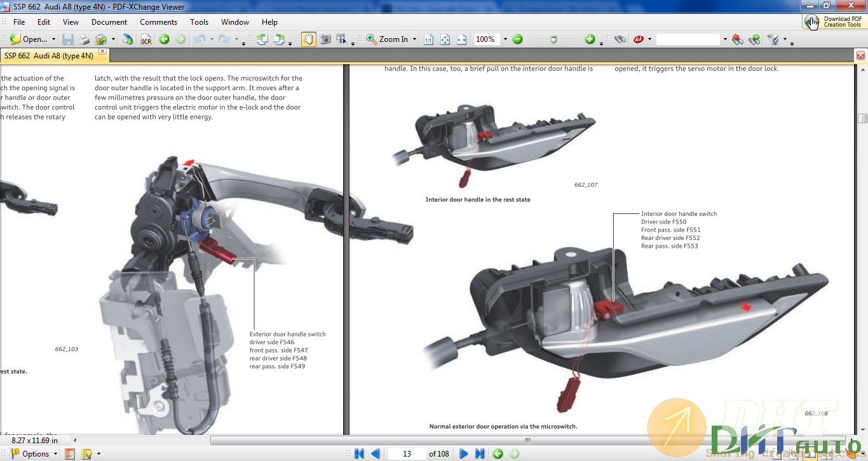Rotate page clockwise icon
The width and height of the screenshot is (868, 461).
coord(279,39)
